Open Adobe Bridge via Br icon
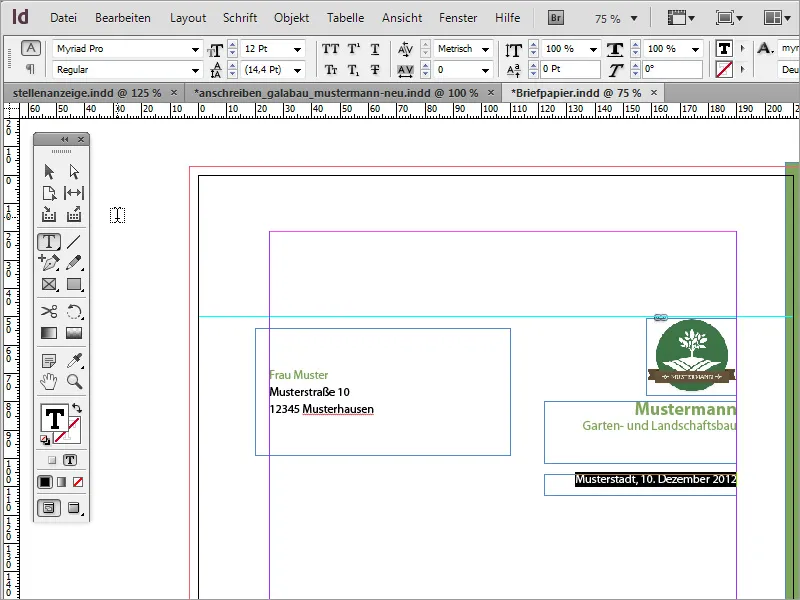This screenshot has height=600, width=800. (556, 18)
